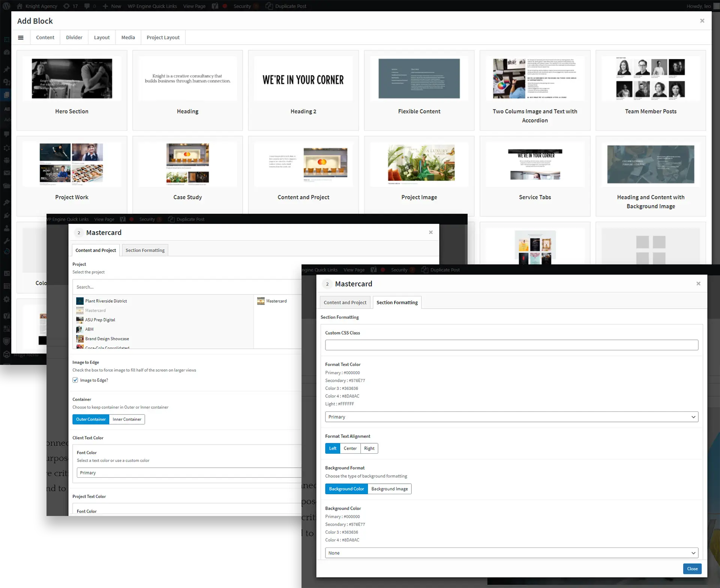Click the WordPress logo in admin bar
This screenshot has height=588, width=720.
[6, 6]
